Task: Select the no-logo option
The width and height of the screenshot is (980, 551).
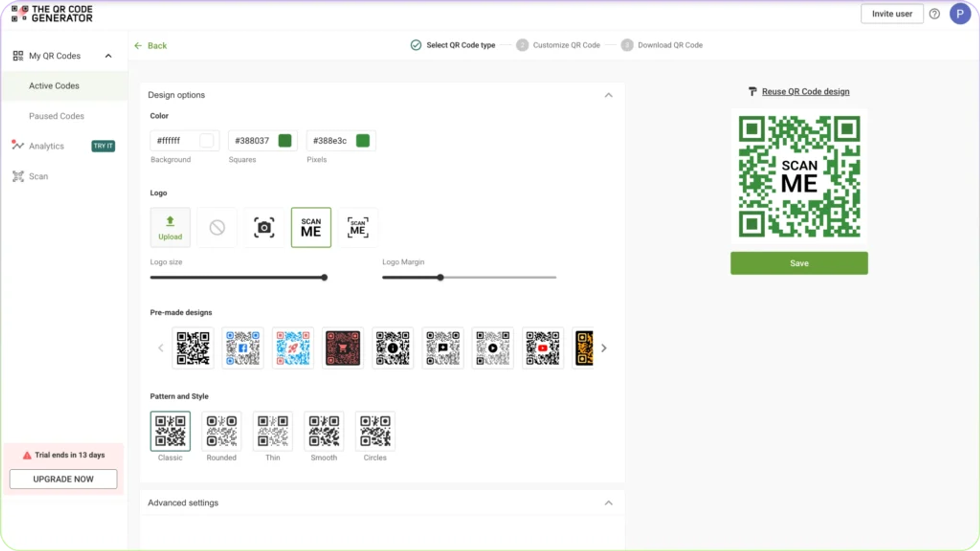Action: [x=217, y=228]
